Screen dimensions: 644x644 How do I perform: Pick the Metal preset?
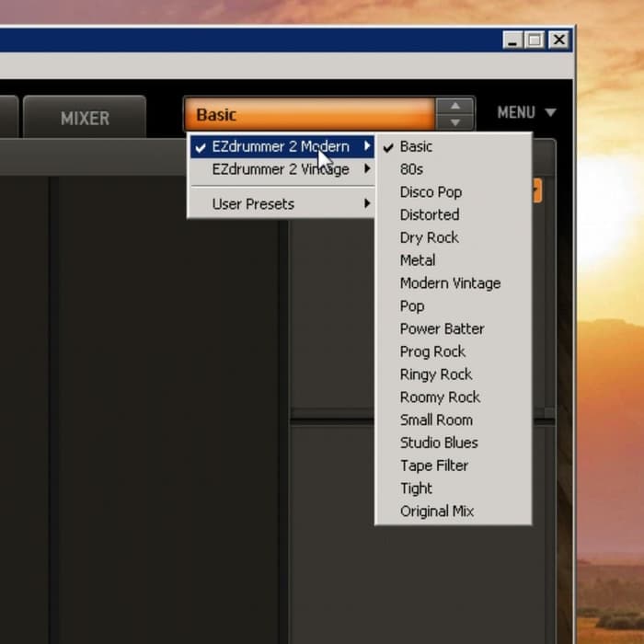pyautogui.click(x=454, y=260)
